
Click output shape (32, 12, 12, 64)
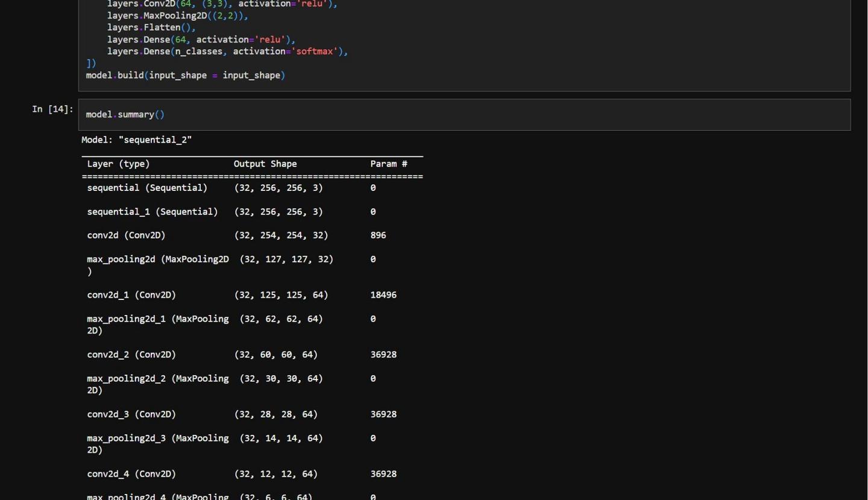275,474
